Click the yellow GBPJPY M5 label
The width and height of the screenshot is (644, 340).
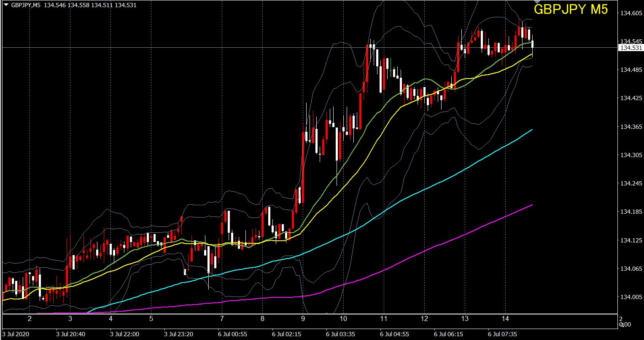coord(571,10)
